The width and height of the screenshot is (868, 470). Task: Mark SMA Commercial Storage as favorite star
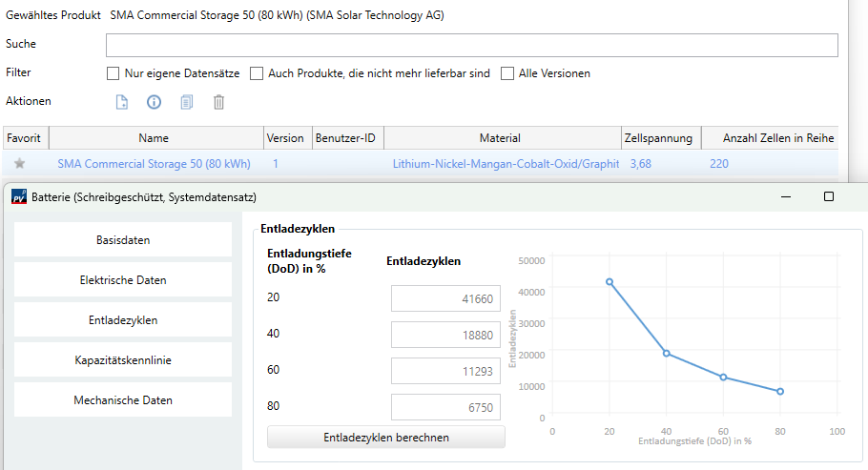click(x=20, y=164)
